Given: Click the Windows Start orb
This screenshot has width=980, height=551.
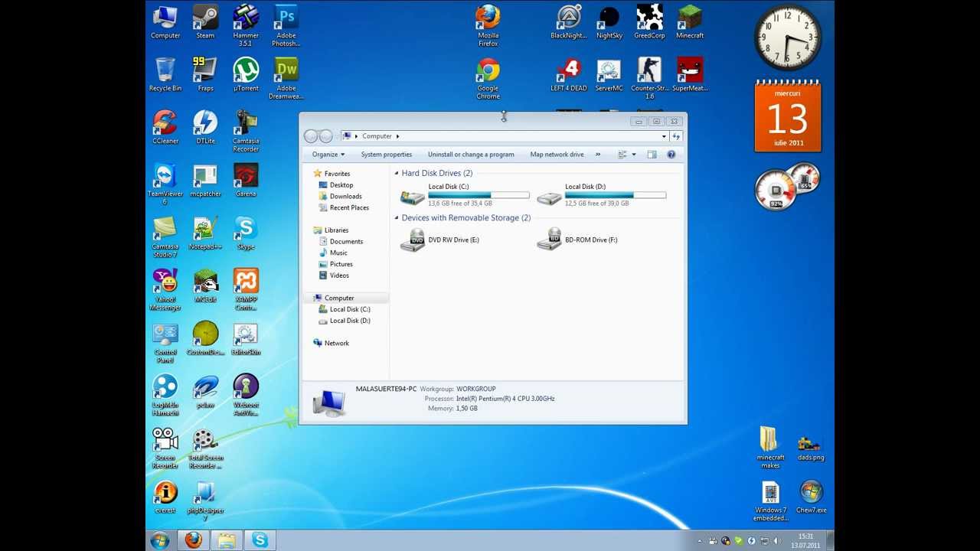Looking at the screenshot, I should click(x=160, y=540).
